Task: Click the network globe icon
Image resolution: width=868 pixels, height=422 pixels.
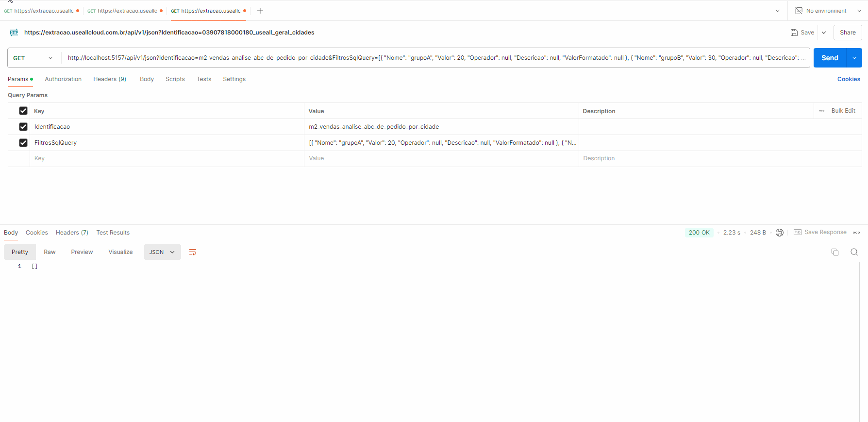Action: coord(780,233)
